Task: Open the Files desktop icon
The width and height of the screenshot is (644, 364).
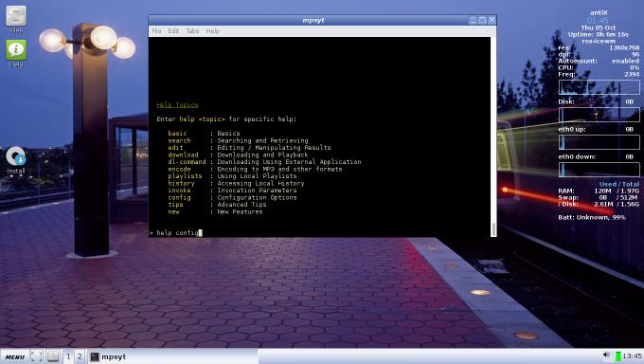Action: point(16,19)
